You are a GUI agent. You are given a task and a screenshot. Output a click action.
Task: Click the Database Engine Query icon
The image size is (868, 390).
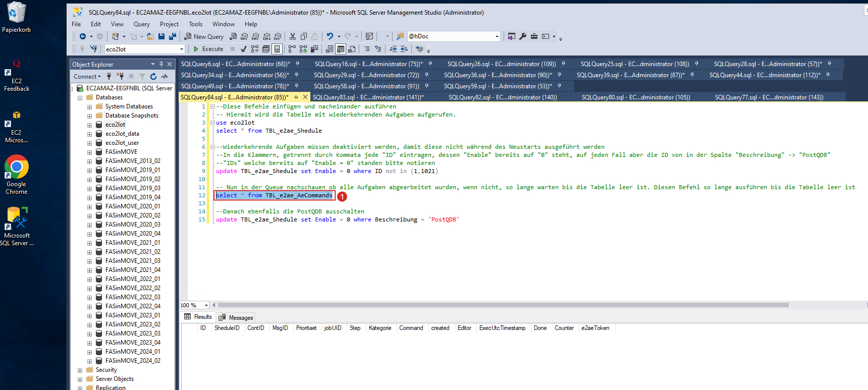click(233, 36)
